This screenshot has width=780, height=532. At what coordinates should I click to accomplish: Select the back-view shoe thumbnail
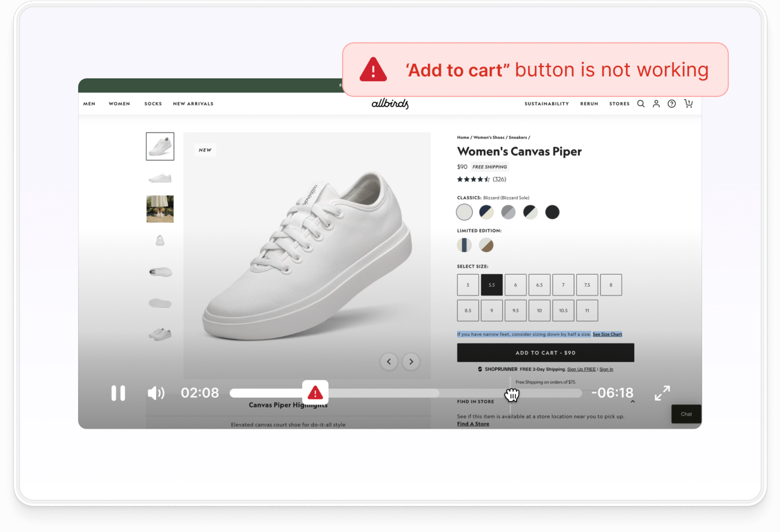160,241
